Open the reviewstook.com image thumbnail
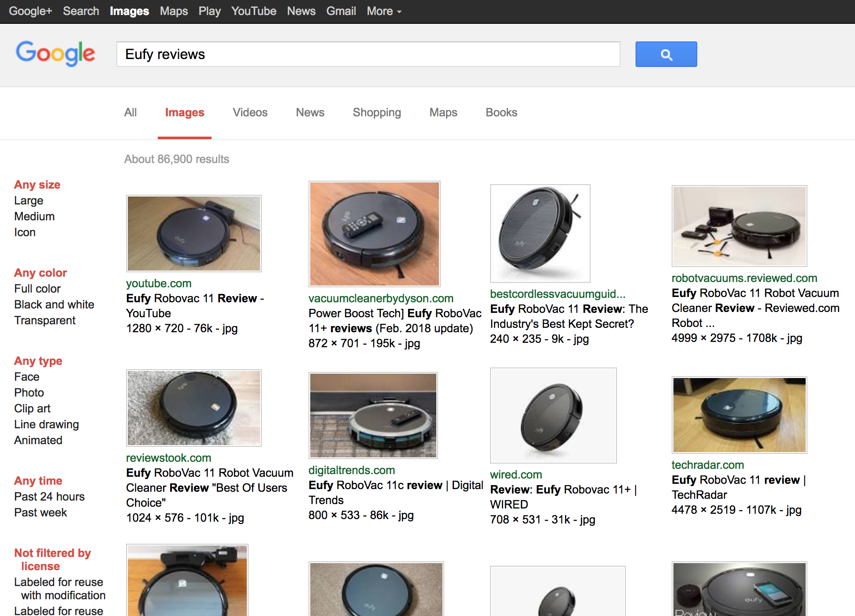Image resolution: width=855 pixels, height=616 pixels. [x=194, y=408]
